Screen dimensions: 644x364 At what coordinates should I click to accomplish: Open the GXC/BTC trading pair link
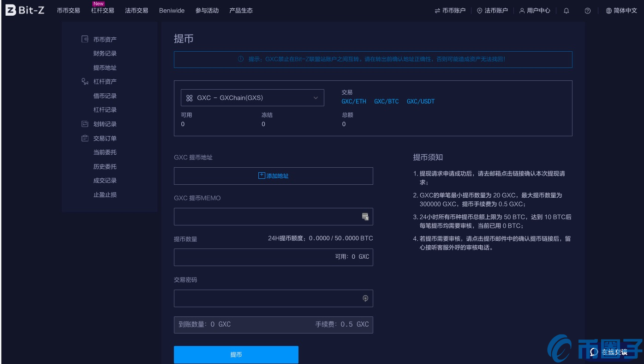(387, 101)
